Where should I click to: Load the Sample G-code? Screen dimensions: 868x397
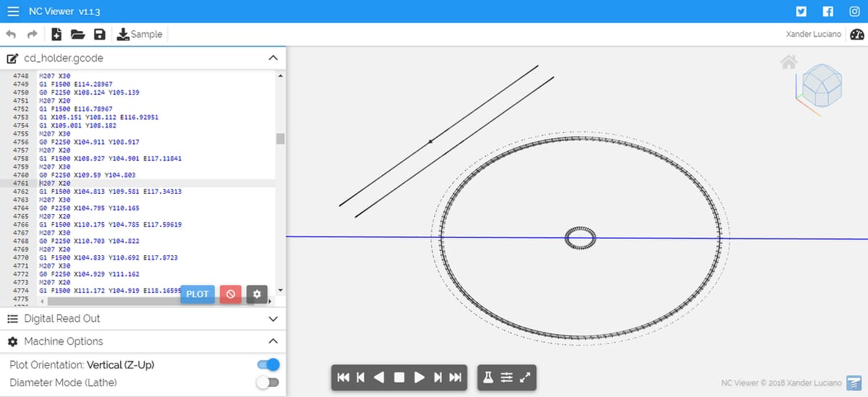[x=140, y=34]
